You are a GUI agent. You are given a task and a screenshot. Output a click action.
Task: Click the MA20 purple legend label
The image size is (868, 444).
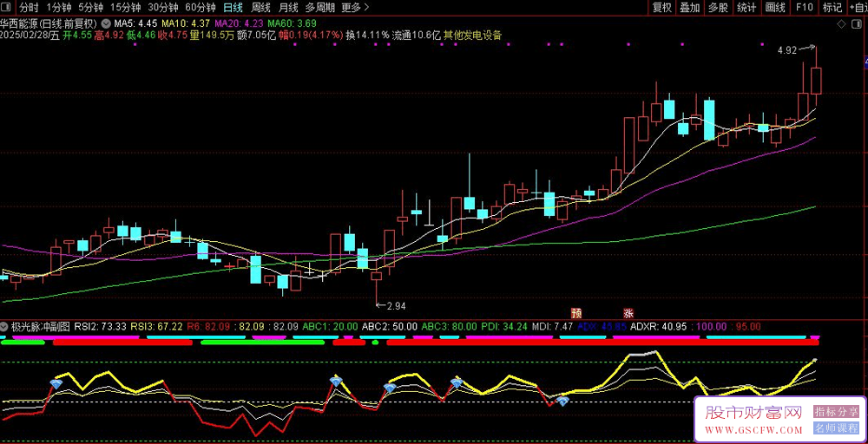point(240,23)
